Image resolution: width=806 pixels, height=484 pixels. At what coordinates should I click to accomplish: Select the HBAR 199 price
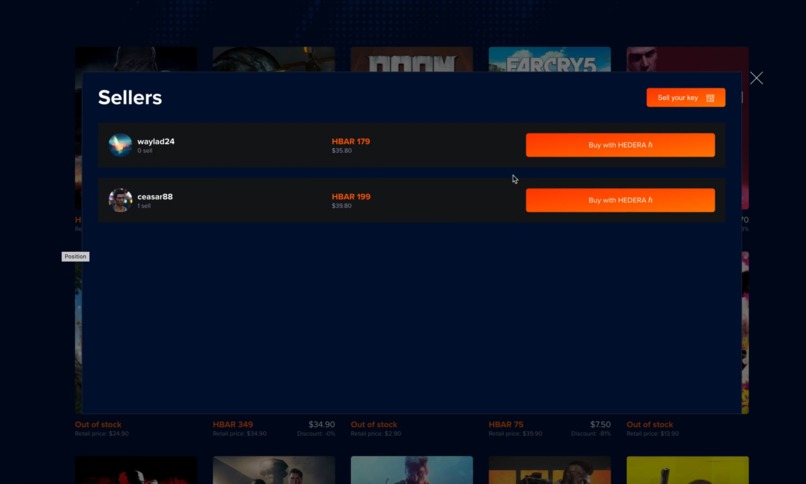coord(351,197)
